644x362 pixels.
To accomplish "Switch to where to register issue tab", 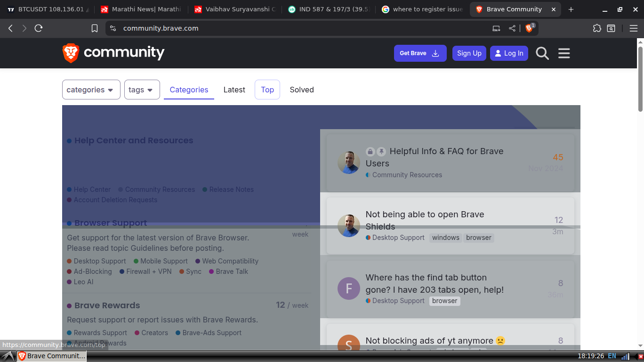I will pos(422,9).
